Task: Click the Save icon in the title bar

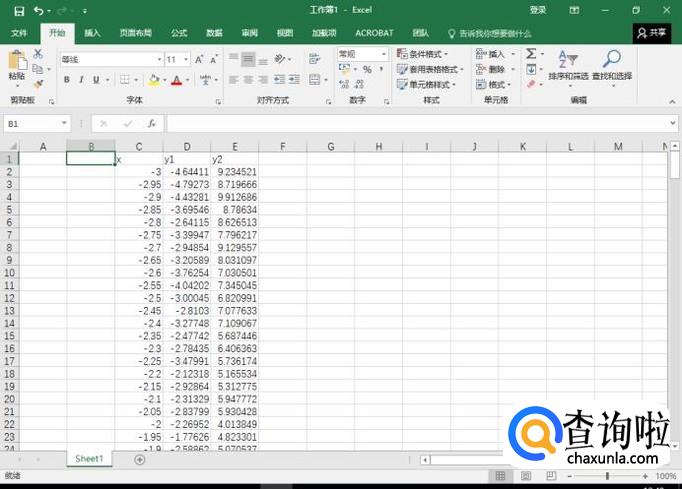Action: click(19, 11)
